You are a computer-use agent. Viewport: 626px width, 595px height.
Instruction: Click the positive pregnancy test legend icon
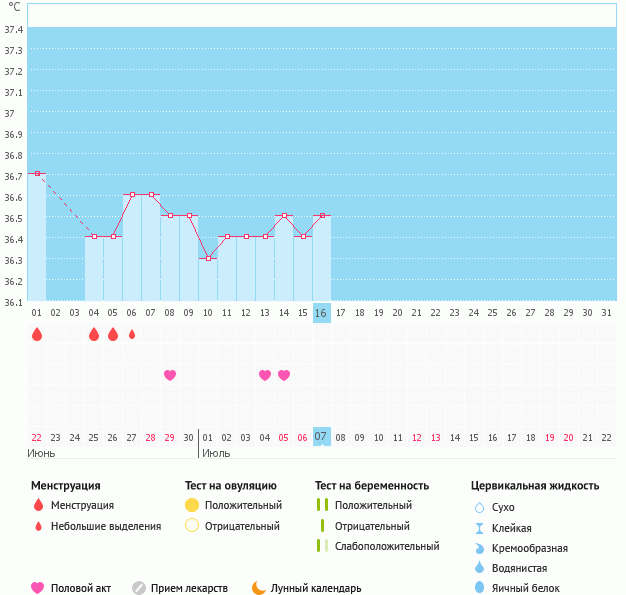[x=322, y=505]
